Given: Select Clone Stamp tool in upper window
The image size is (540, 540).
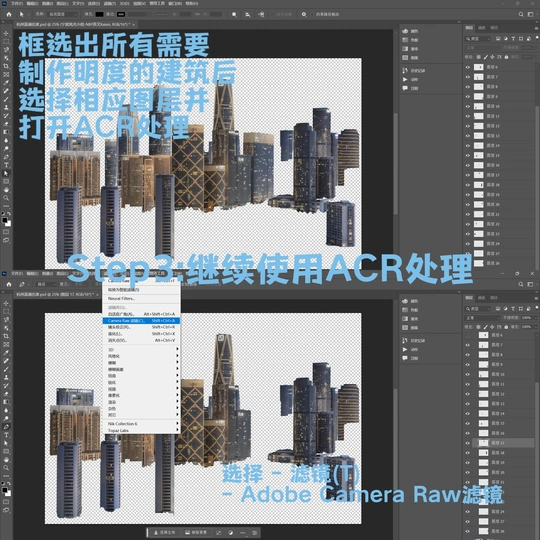Looking at the screenshot, I should point(6,107).
